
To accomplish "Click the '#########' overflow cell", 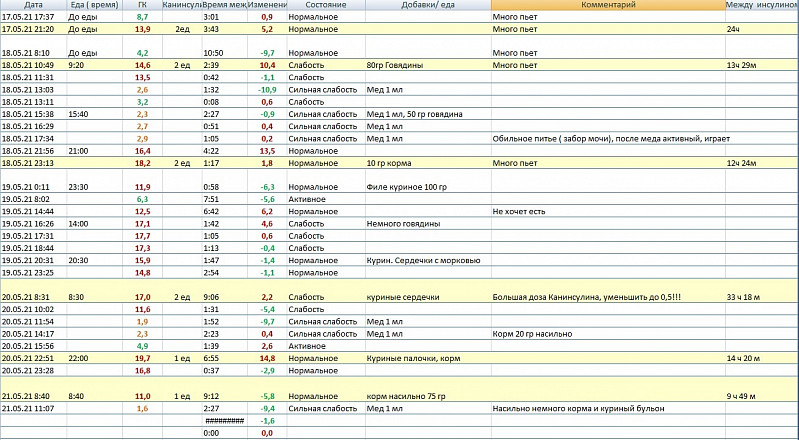I will point(225,421).
